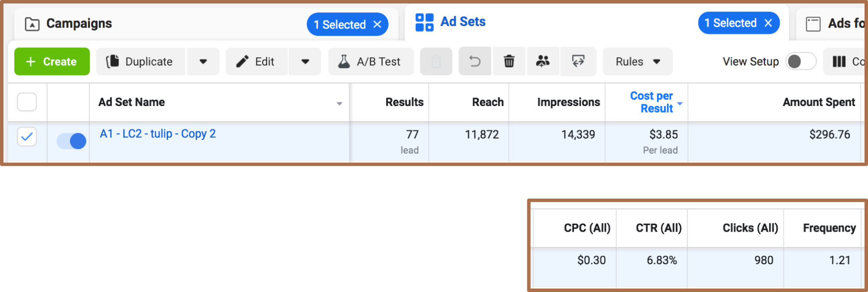Screen dimensions: 868x292
Task: Click the columns bars icon
Action: 839,62
